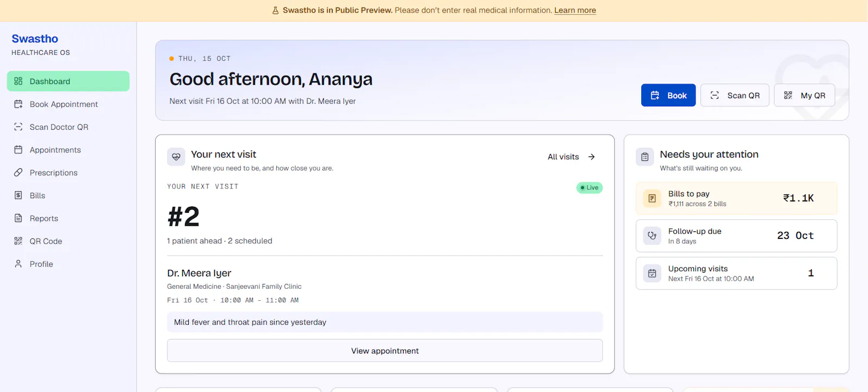Click the Profile person icon
868x392 pixels.
point(18,264)
